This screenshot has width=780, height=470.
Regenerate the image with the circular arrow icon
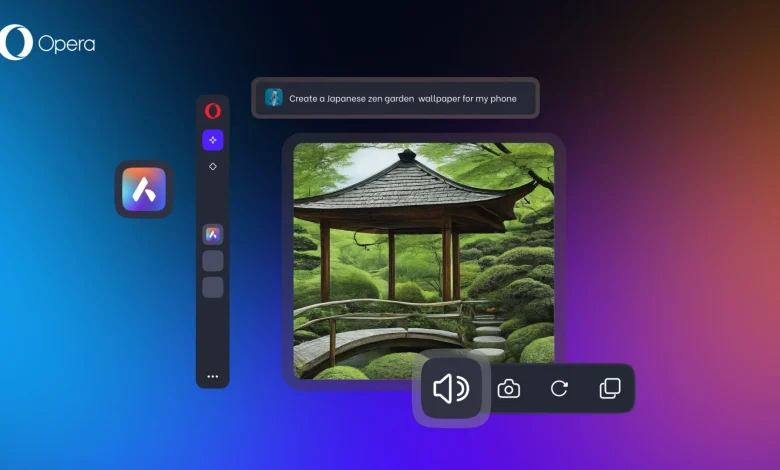tap(559, 389)
